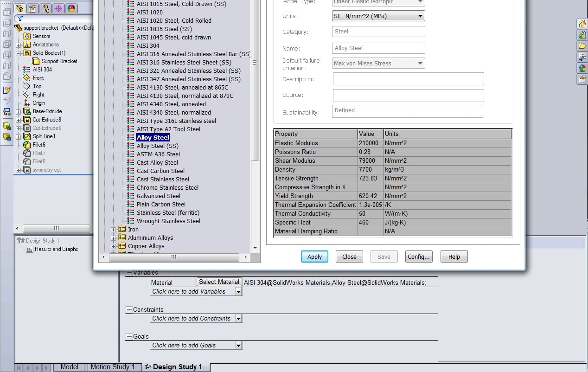Select the Origin item in feature tree
Screen dimensions: 588x372
click(x=39, y=103)
